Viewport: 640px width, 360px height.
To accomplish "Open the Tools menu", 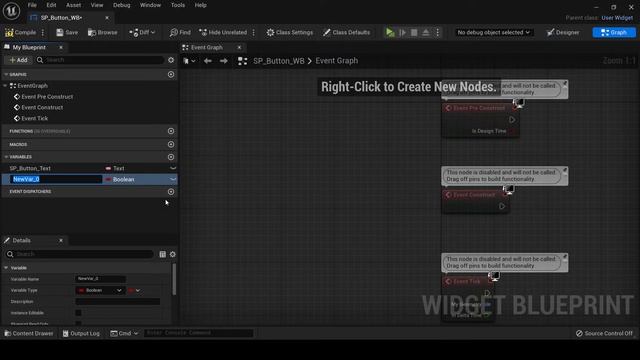I will click(x=178, y=5).
